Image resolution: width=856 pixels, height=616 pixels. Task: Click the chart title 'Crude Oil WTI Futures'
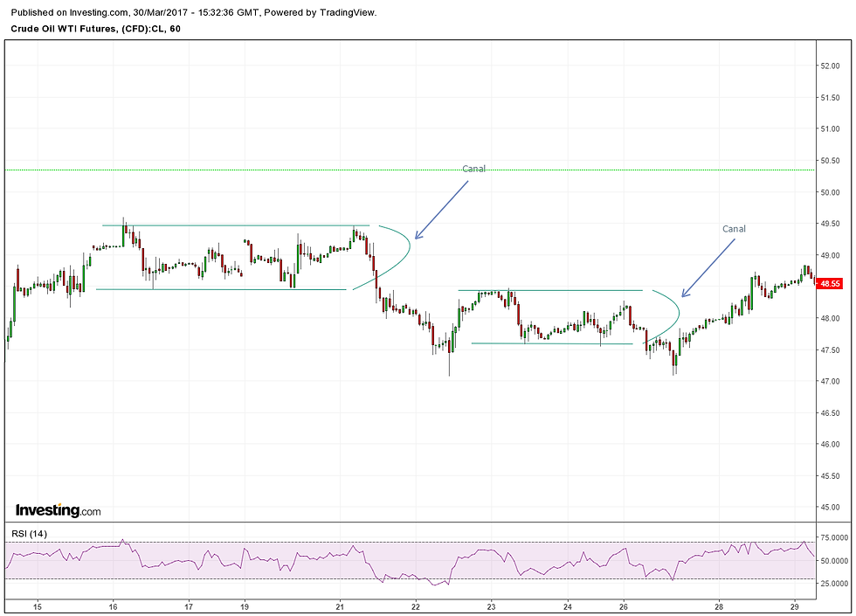[63, 29]
